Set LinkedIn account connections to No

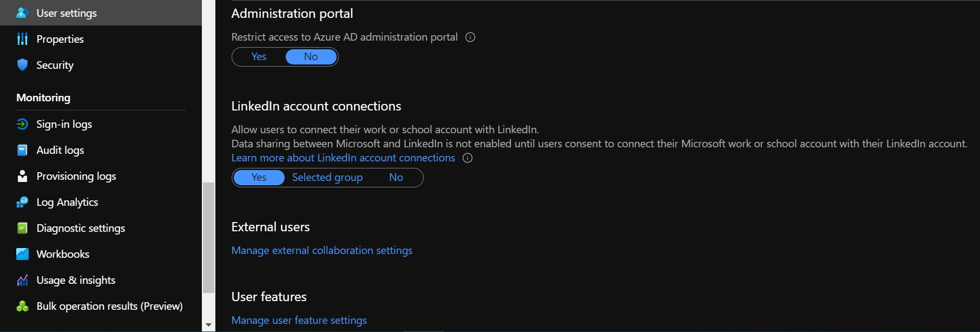point(396,178)
